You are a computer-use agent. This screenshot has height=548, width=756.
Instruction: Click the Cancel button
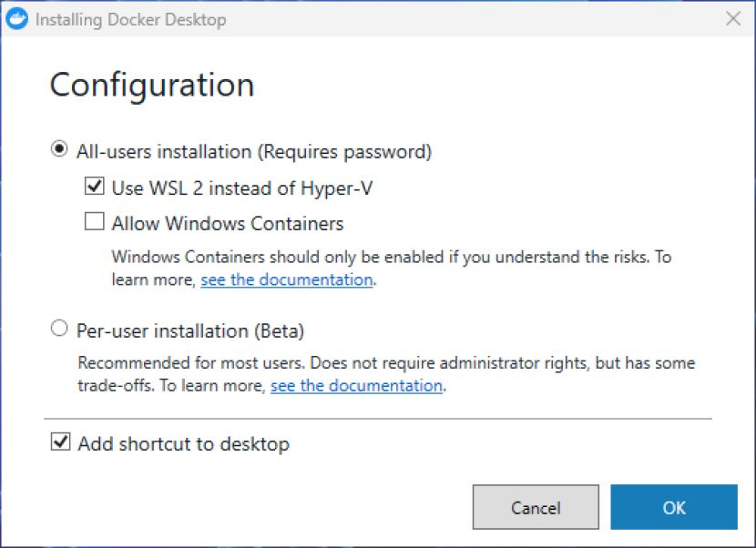coord(536,507)
